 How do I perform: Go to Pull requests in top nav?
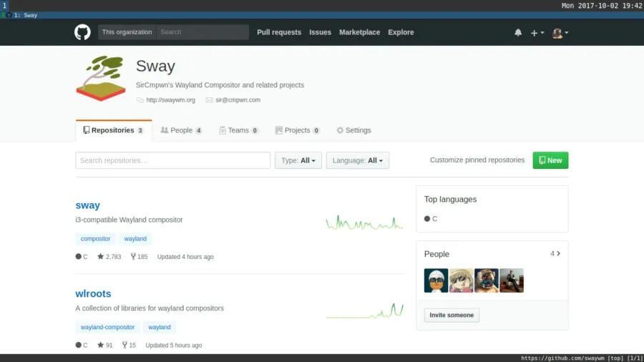(x=279, y=32)
